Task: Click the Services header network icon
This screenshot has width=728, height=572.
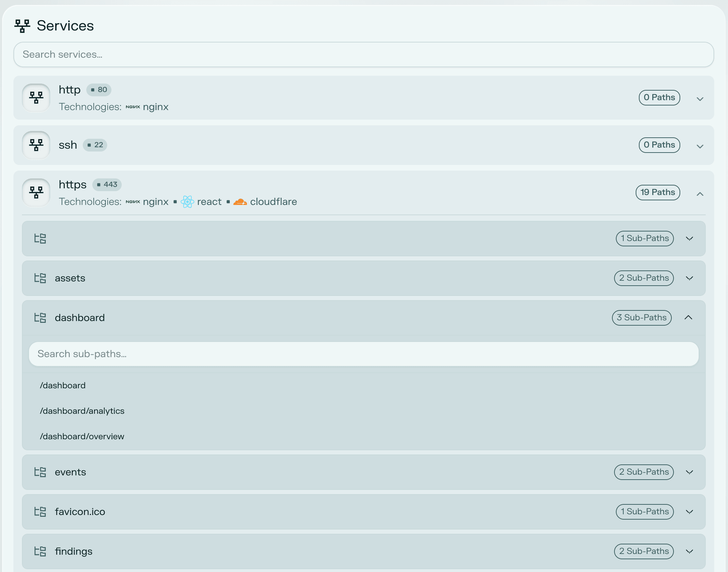Action: coord(22,26)
